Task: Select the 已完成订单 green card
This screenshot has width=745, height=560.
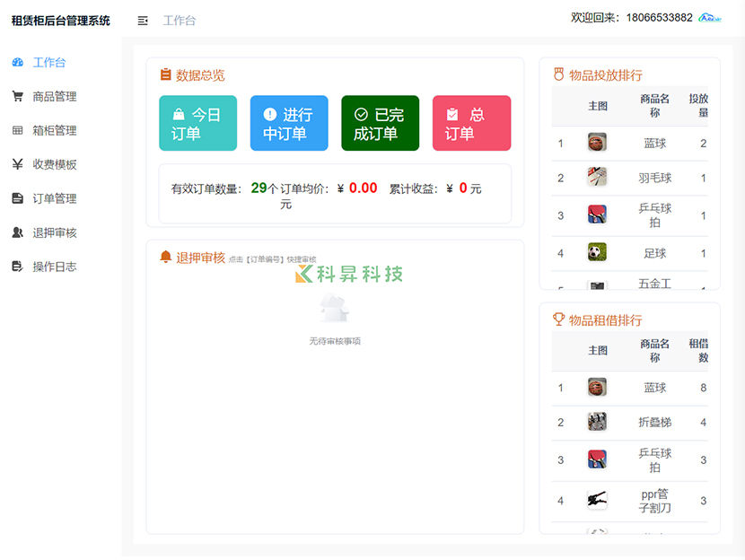Action: [380, 124]
